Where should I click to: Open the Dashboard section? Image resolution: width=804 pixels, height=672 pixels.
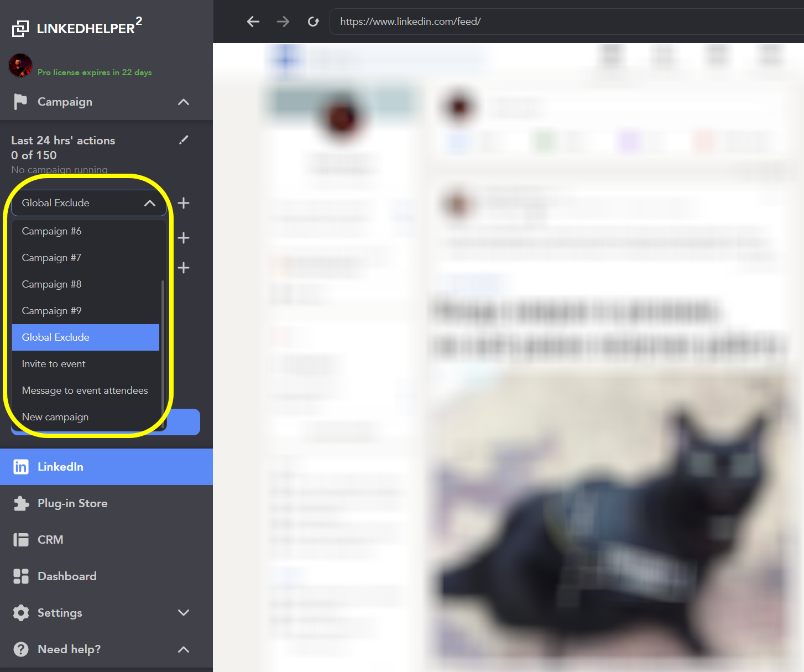click(x=106, y=576)
